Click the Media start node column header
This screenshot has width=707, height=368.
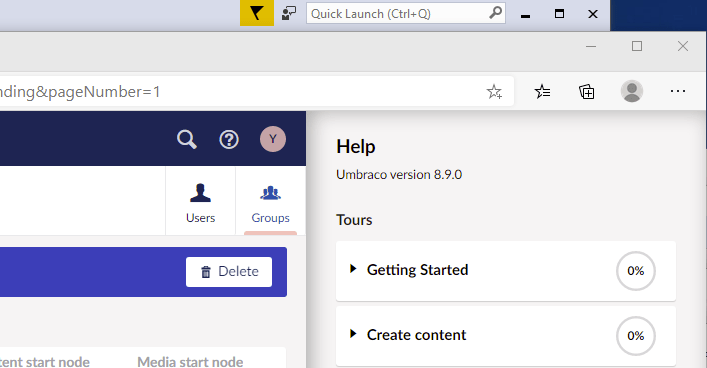190,362
